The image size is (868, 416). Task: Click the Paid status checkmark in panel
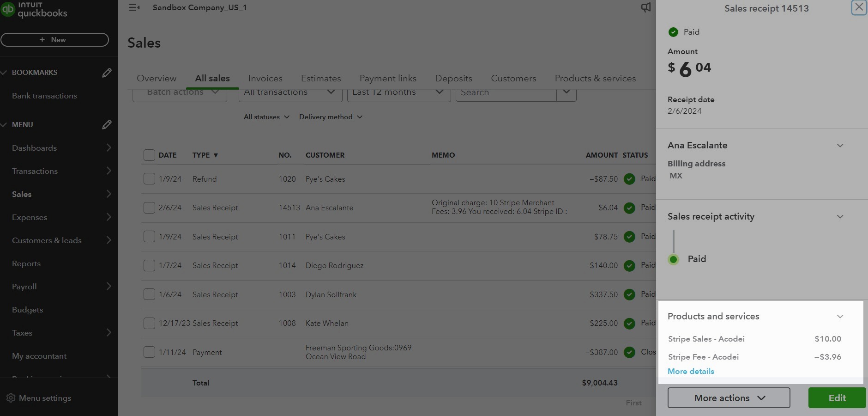click(x=673, y=32)
